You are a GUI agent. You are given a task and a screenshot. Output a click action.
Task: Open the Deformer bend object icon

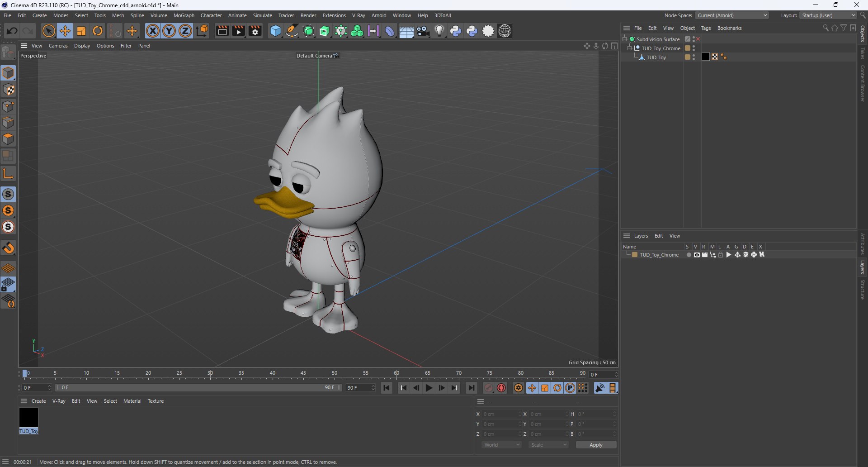pos(389,31)
